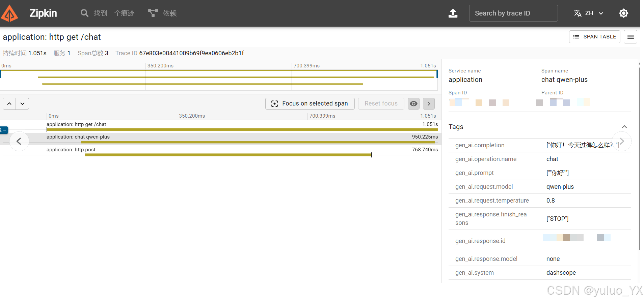The height and width of the screenshot is (301, 644).
Task: Click the minimap top span bar
Action: (219, 70)
